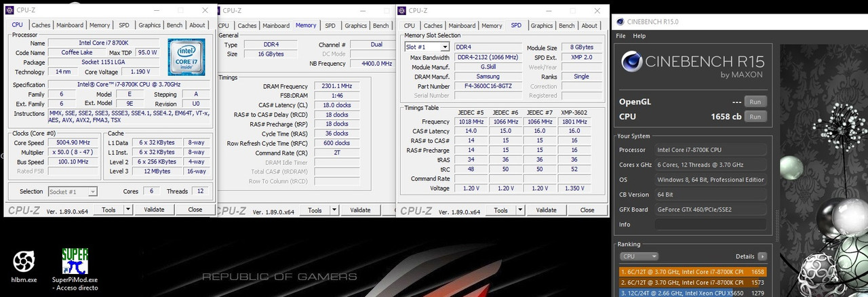
Task: Click Tools in the Memory window
Action: pyautogui.click(x=315, y=210)
